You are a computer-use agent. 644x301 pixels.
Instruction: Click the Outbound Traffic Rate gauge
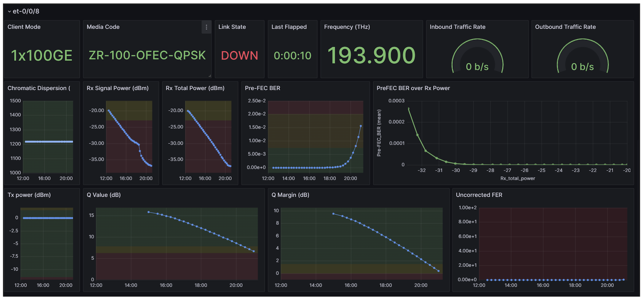[582, 56]
